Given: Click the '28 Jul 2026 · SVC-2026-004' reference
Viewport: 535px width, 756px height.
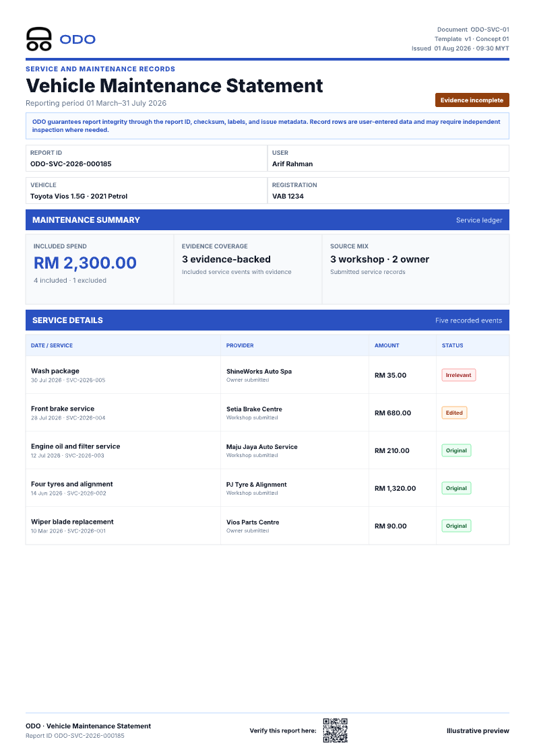Looking at the screenshot, I should (68, 417).
